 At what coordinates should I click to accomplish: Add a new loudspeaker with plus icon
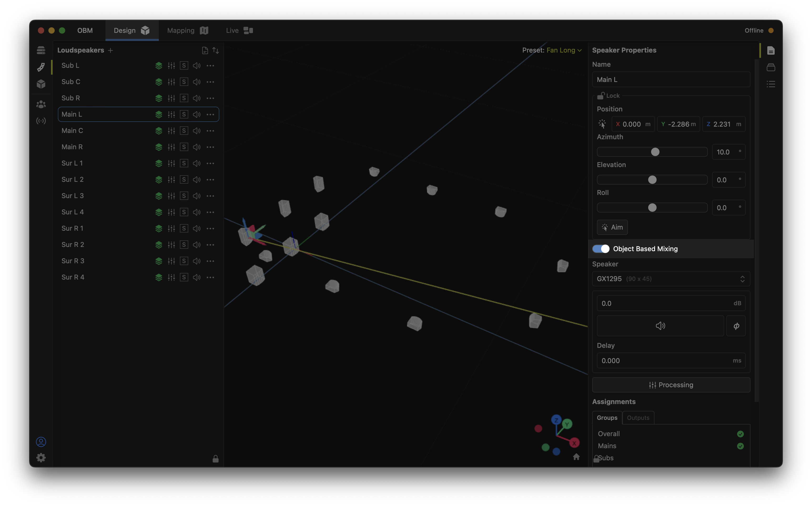[x=110, y=50]
